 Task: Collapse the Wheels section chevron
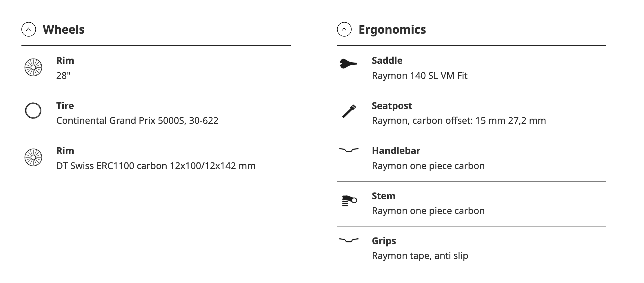click(x=29, y=30)
